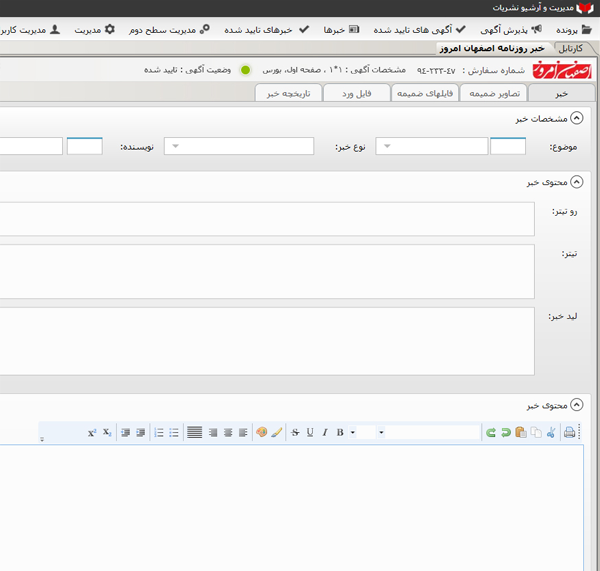The height and width of the screenshot is (571, 600).
Task: Switch to the فایلهای ضمیمه tab
Action: 425,93
